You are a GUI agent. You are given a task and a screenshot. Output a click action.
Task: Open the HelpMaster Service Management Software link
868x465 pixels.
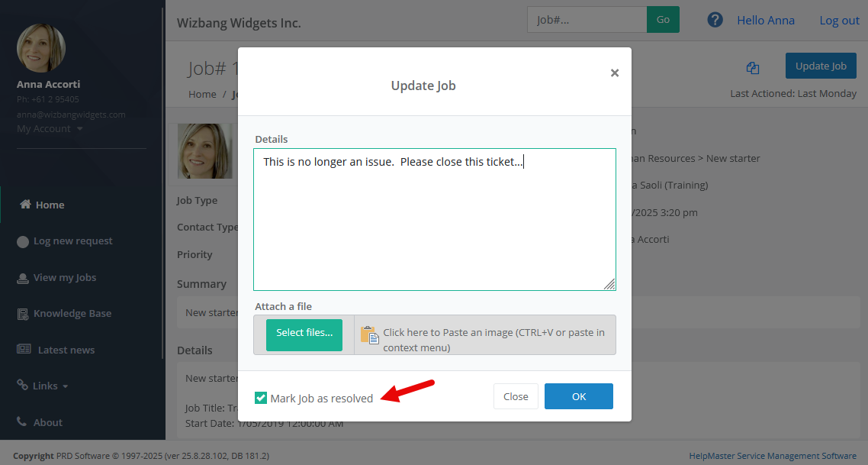772,455
